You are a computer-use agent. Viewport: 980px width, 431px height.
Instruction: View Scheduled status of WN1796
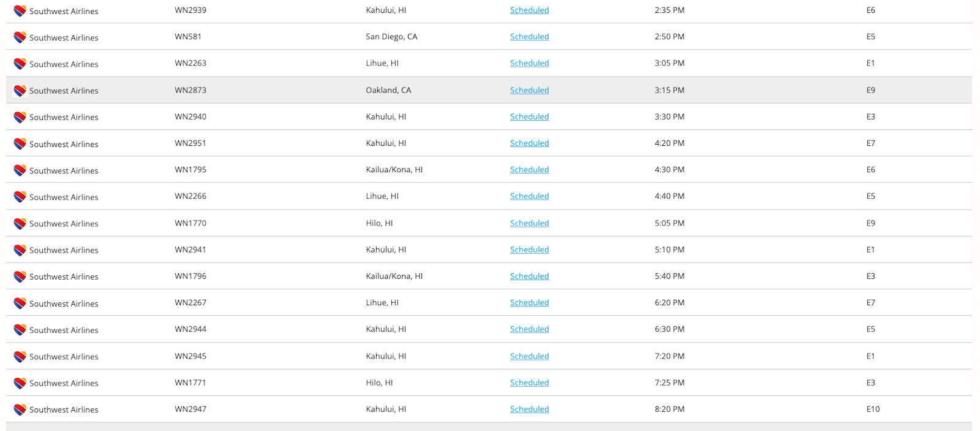point(529,277)
